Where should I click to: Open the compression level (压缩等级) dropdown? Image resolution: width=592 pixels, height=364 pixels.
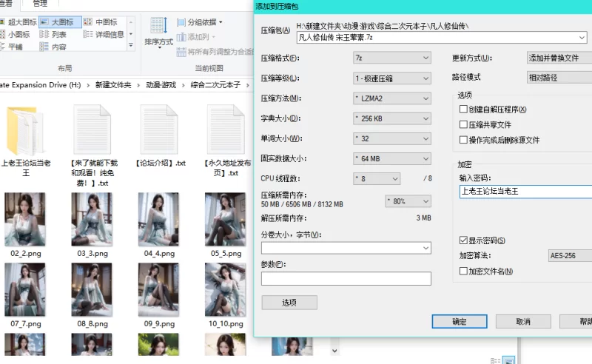tap(392, 78)
